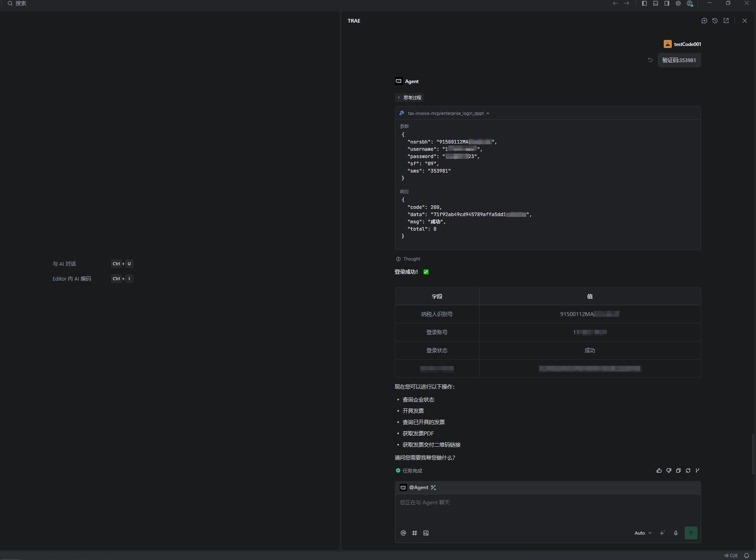Click the 与 AI 对话 shortcut entry
756x560 pixels.
[64, 264]
